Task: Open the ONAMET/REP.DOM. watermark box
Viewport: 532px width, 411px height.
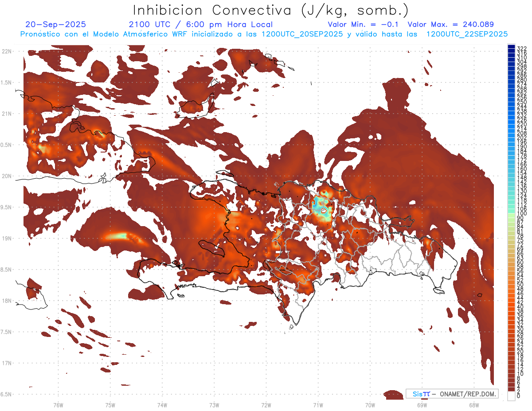Action: tap(452, 394)
